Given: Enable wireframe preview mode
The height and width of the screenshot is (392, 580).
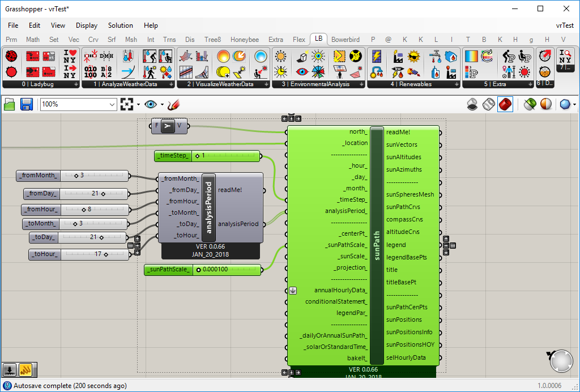Looking at the screenshot, I should pyautogui.click(x=489, y=105).
